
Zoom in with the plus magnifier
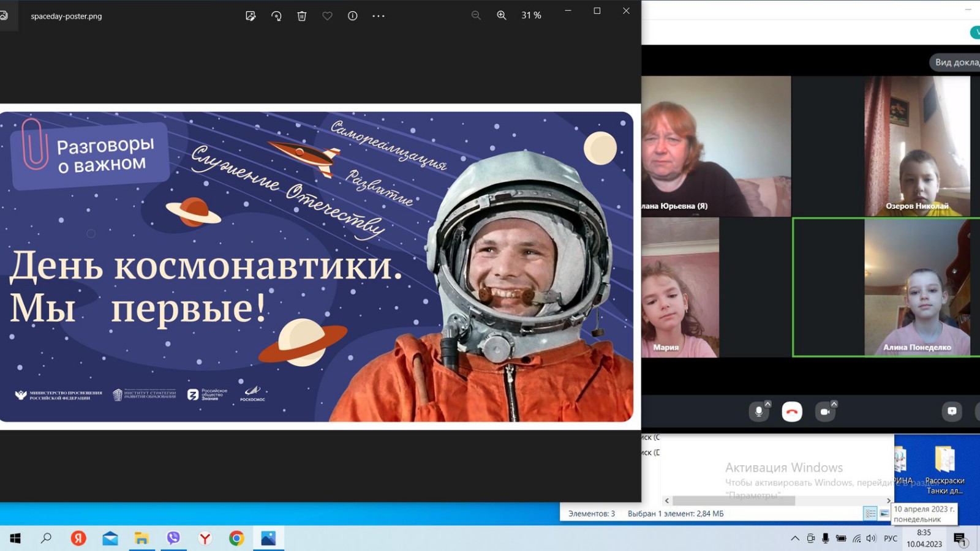tap(502, 15)
